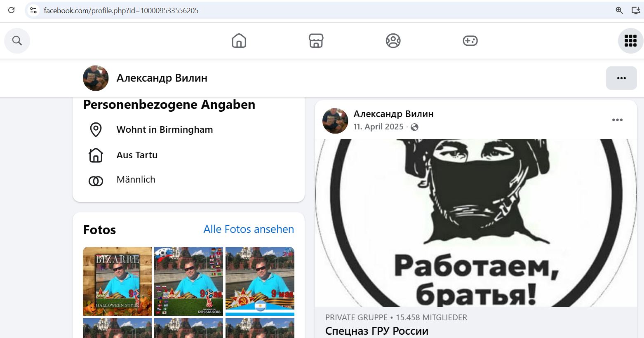Open the 'BIZARRE' Halloween style photo thumbnail
This screenshot has width=644, height=338.
tap(118, 281)
